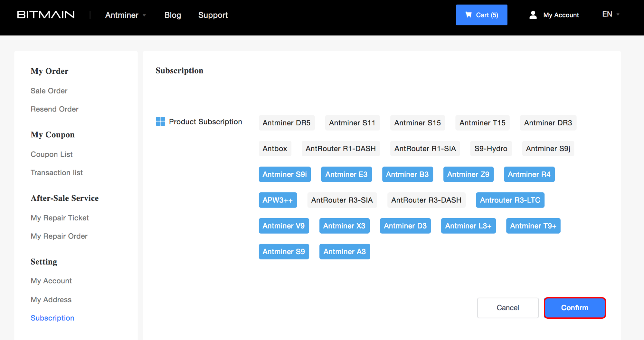Screen dimensions: 644x340
Task: Deselect Antminer A3 subscription
Action: click(x=345, y=252)
